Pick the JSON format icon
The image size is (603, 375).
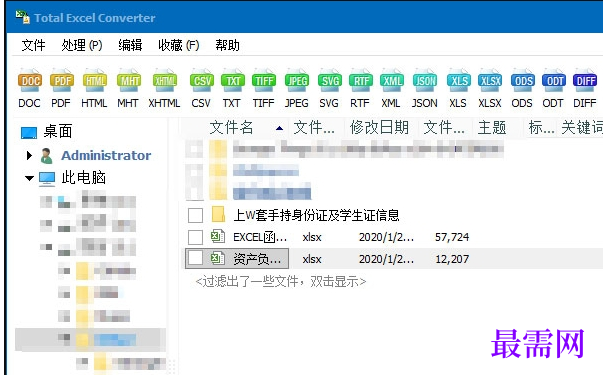[425, 81]
